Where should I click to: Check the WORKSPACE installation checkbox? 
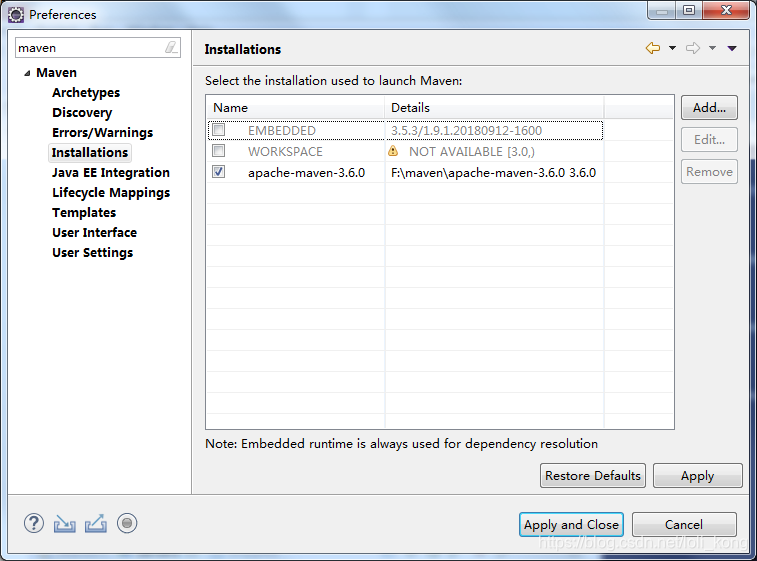pyautogui.click(x=219, y=151)
